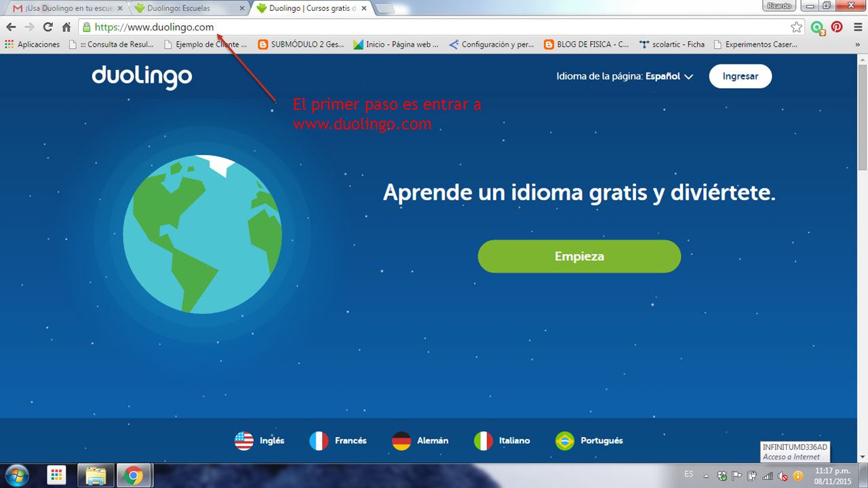Open the SUBMÓDULO 2 Ges... bookmark
This screenshot has width=868, height=488.
pyautogui.click(x=301, y=45)
